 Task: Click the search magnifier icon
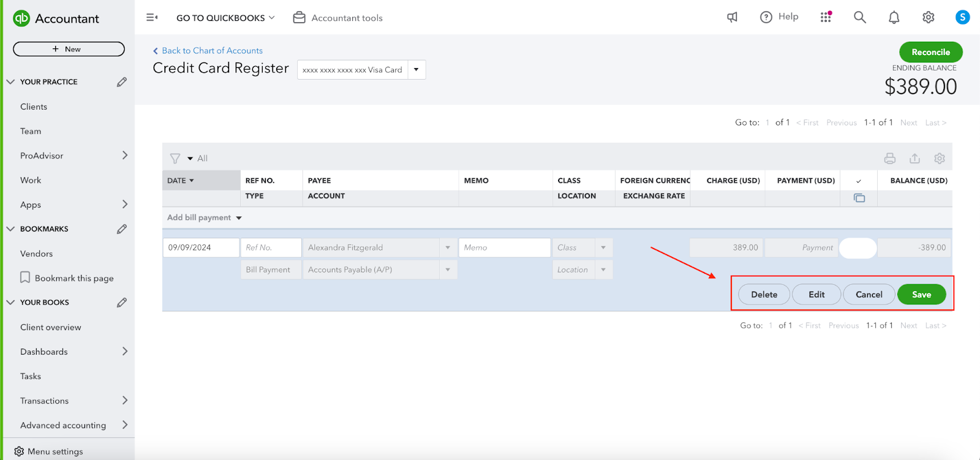860,17
